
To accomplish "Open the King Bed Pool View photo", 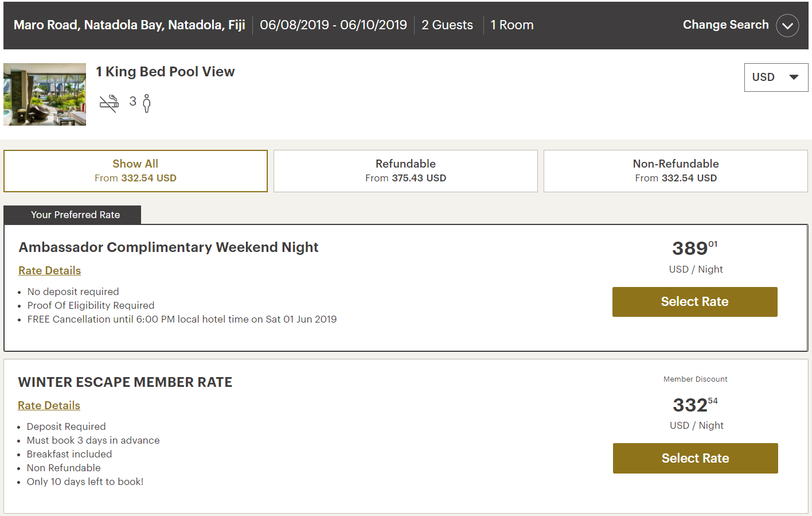I will [45, 94].
